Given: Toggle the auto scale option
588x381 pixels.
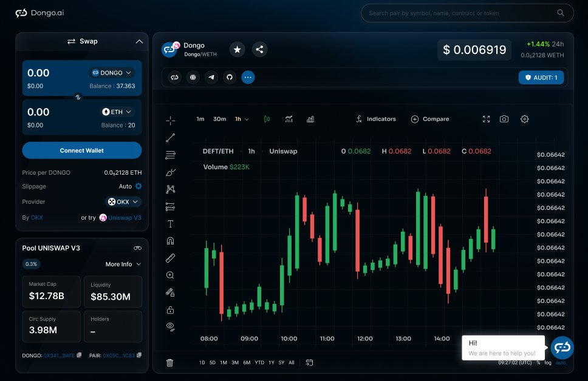Looking at the screenshot, I should click(x=561, y=363).
